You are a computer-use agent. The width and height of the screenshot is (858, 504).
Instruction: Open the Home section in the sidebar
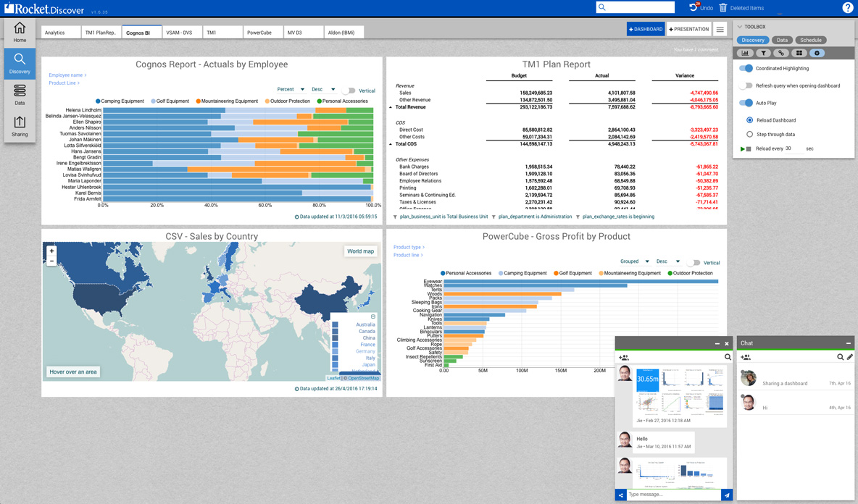point(20,33)
